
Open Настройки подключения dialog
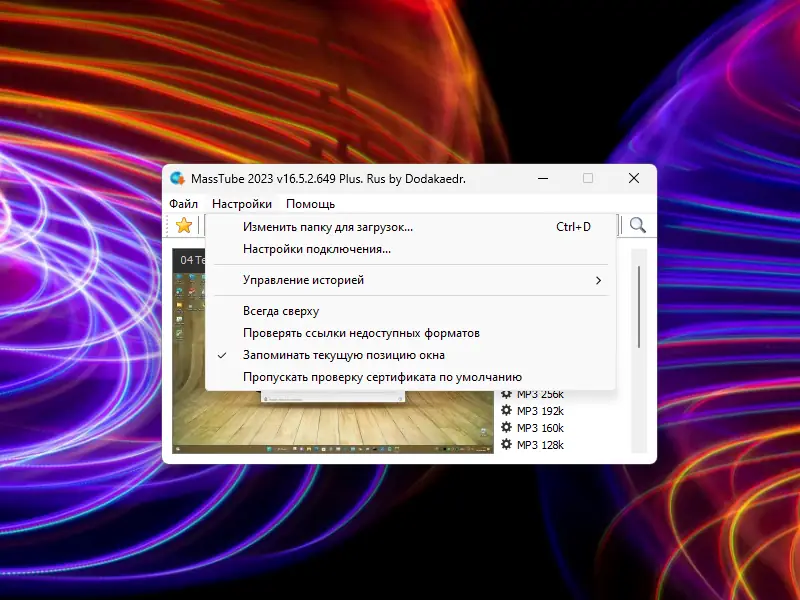point(410,249)
